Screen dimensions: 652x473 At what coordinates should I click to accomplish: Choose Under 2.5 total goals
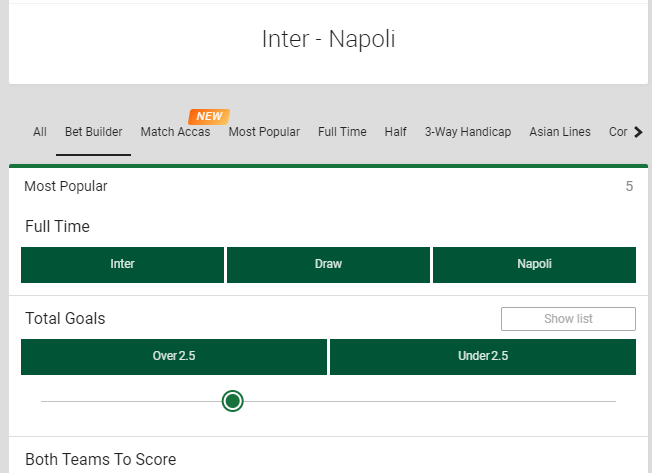point(483,357)
